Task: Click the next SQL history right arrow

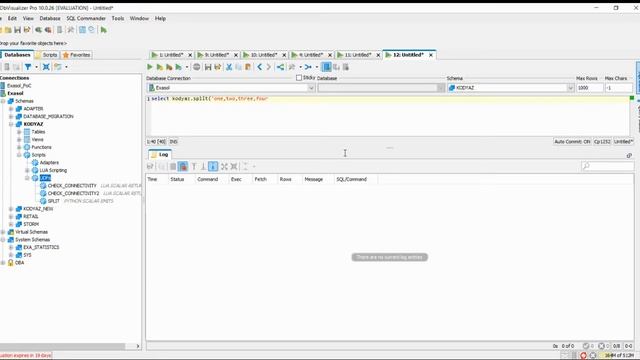Action: point(269,67)
